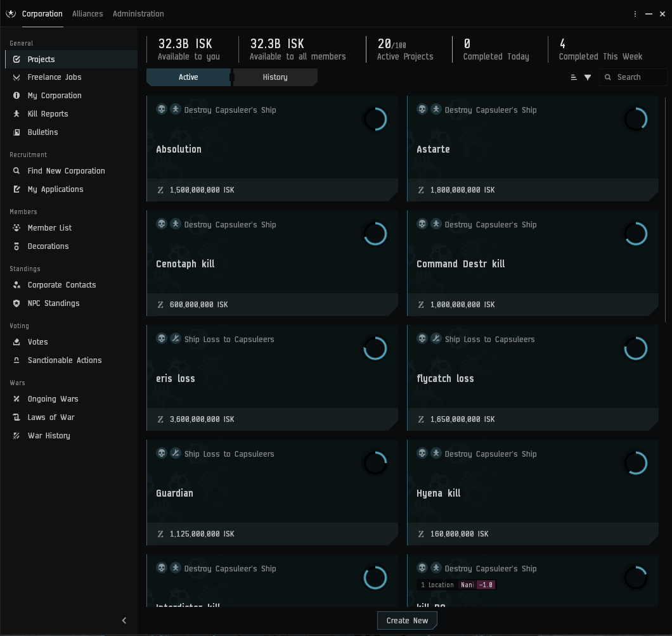Click the skull icon on Absolution card

pos(162,109)
